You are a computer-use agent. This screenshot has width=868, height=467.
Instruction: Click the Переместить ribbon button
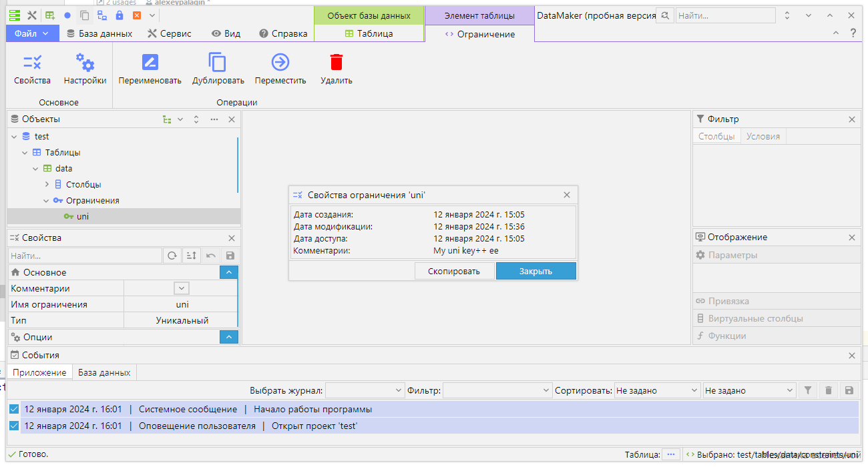pyautogui.click(x=280, y=69)
